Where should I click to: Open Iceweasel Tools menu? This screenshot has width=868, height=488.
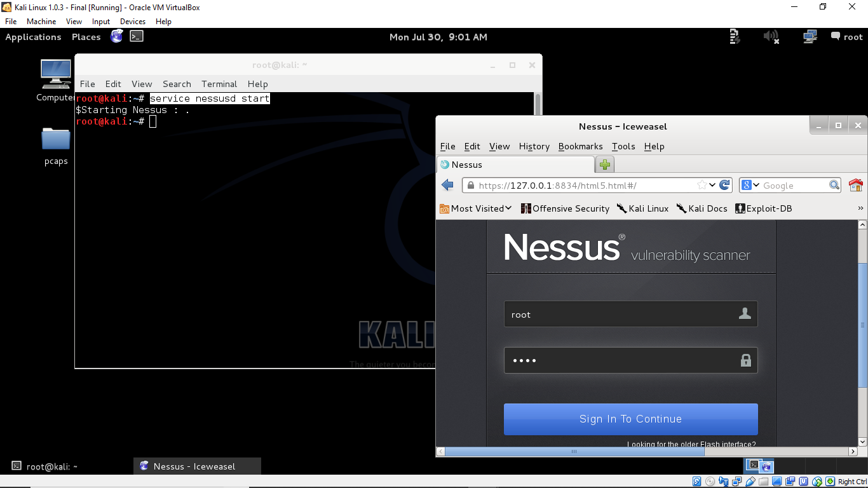[623, 146]
